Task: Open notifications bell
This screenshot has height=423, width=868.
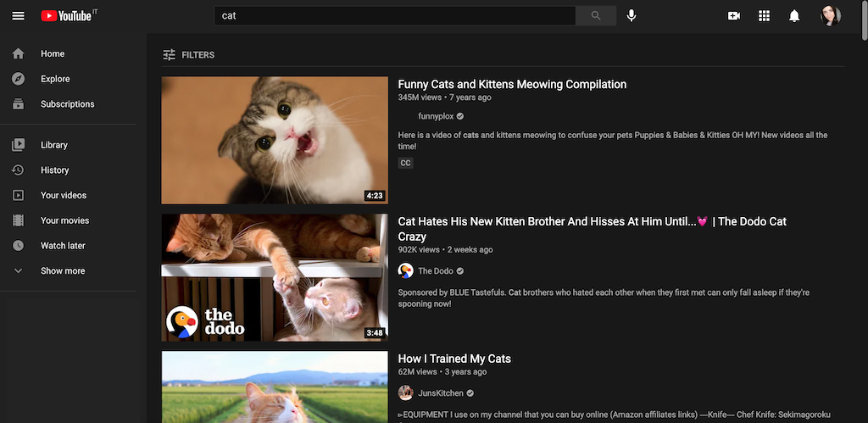Action: (793, 15)
